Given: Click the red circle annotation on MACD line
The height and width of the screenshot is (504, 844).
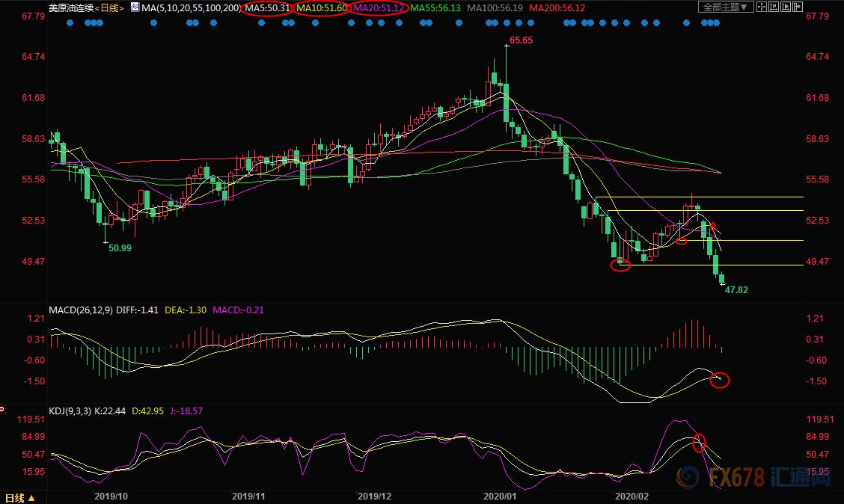Looking at the screenshot, I should click(720, 379).
